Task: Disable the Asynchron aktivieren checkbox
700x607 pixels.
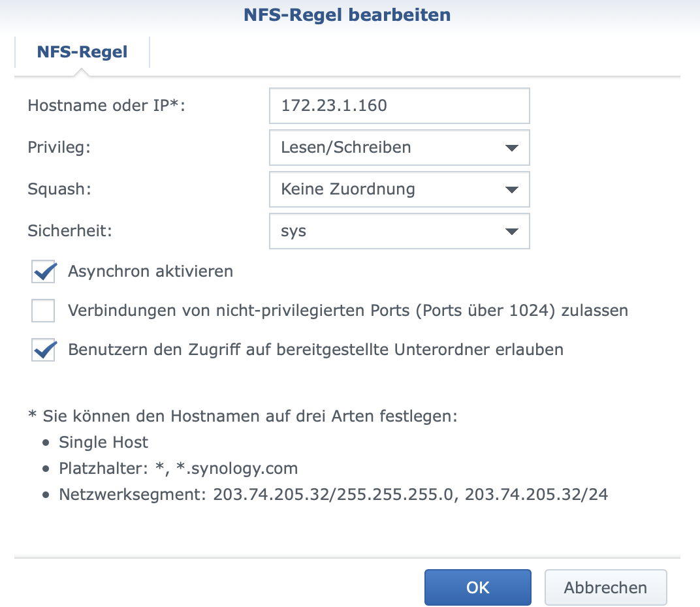Action: coord(44,272)
